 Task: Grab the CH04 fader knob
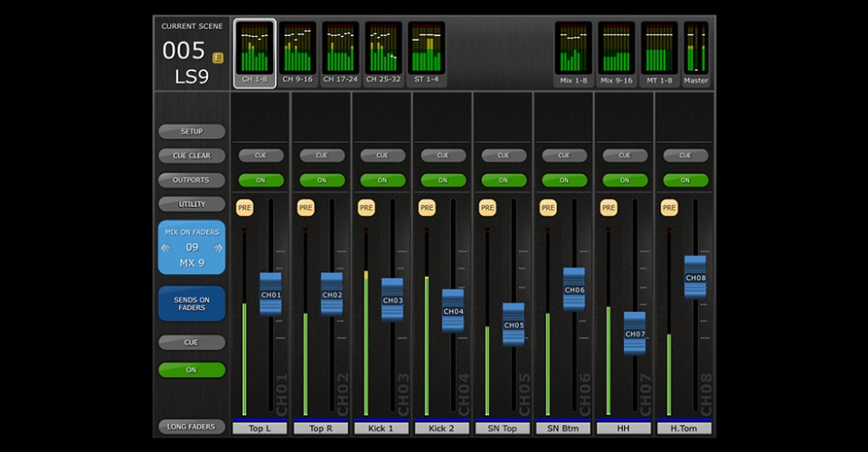coord(453,311)
